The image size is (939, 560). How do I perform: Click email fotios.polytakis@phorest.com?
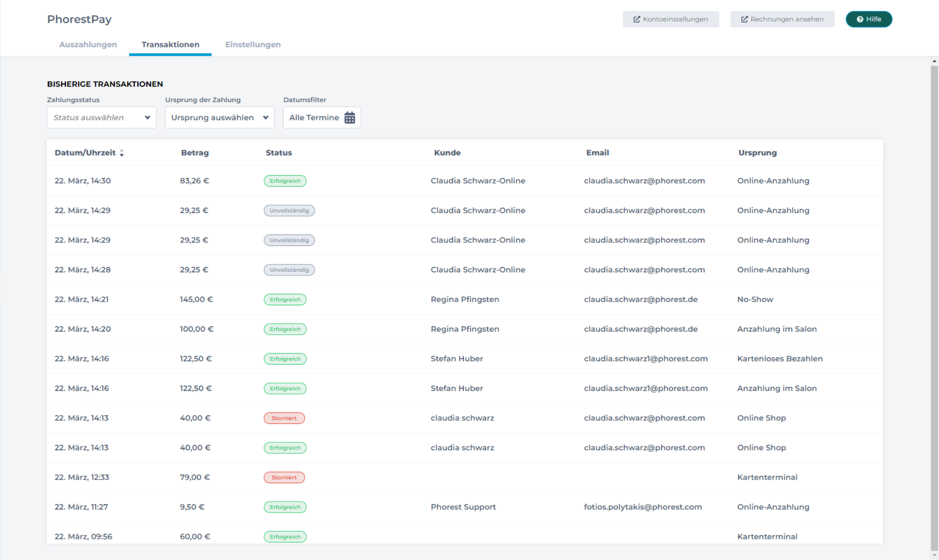click(x=643, y=507)
